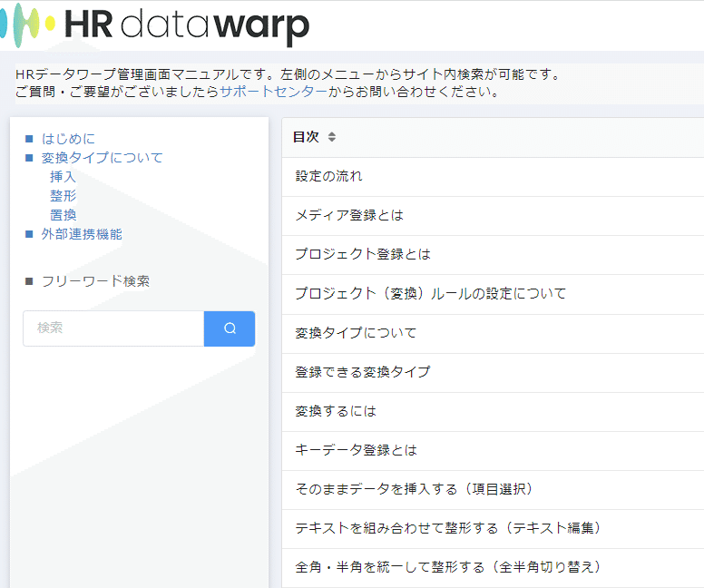Screen dimensions: 704x588
Task: Select the 登録できる変換タイプ row
Action: 493,372
